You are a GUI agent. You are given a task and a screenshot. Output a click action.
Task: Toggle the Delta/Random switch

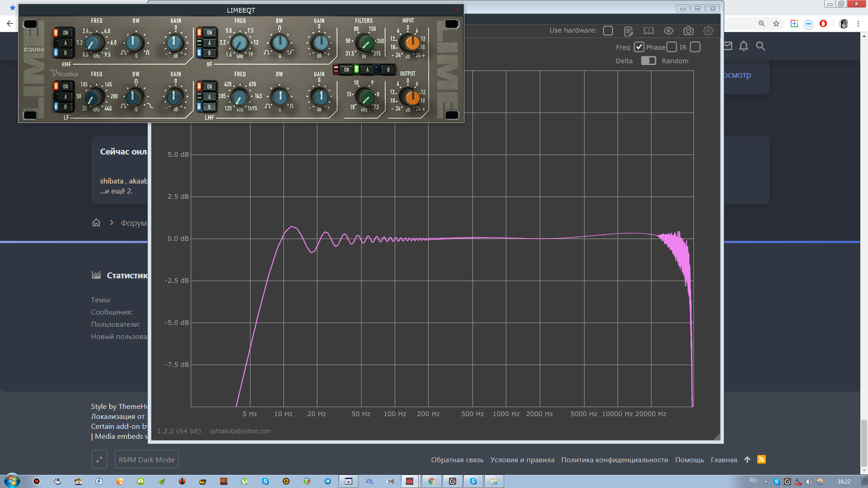pyautogui.click(x=648, y=61)
